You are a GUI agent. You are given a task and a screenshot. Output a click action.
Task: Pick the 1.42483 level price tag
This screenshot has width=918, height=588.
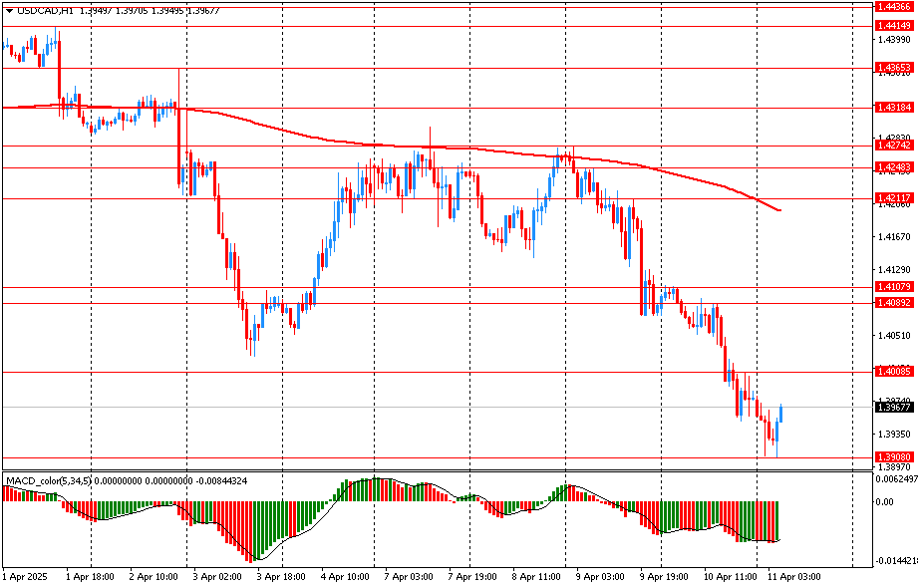tap(893, 166)
